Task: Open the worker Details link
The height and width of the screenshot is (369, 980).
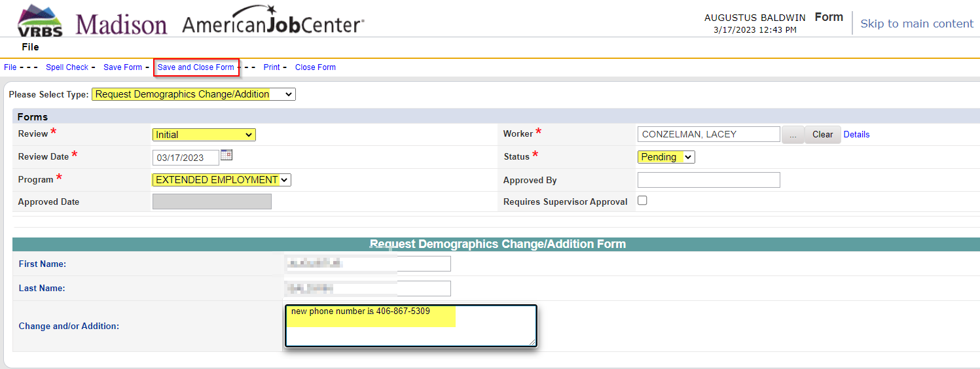Action: 856,134
